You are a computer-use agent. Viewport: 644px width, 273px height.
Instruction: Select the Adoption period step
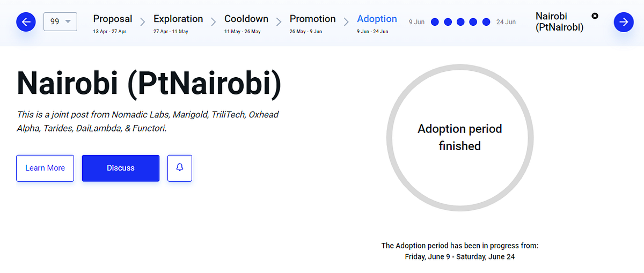point(377,23)
